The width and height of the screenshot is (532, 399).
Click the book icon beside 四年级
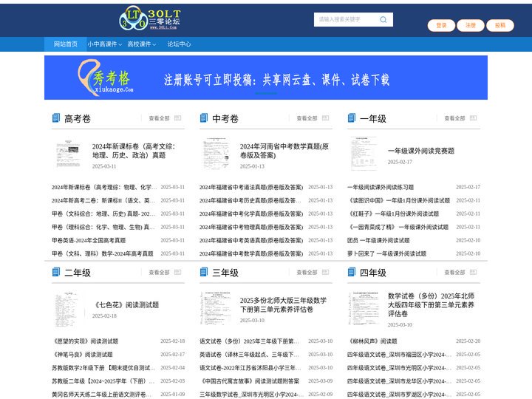352,272
